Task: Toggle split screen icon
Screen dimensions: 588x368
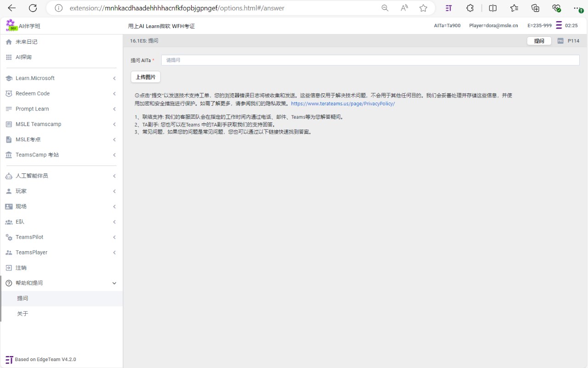Action: point(493,8)
